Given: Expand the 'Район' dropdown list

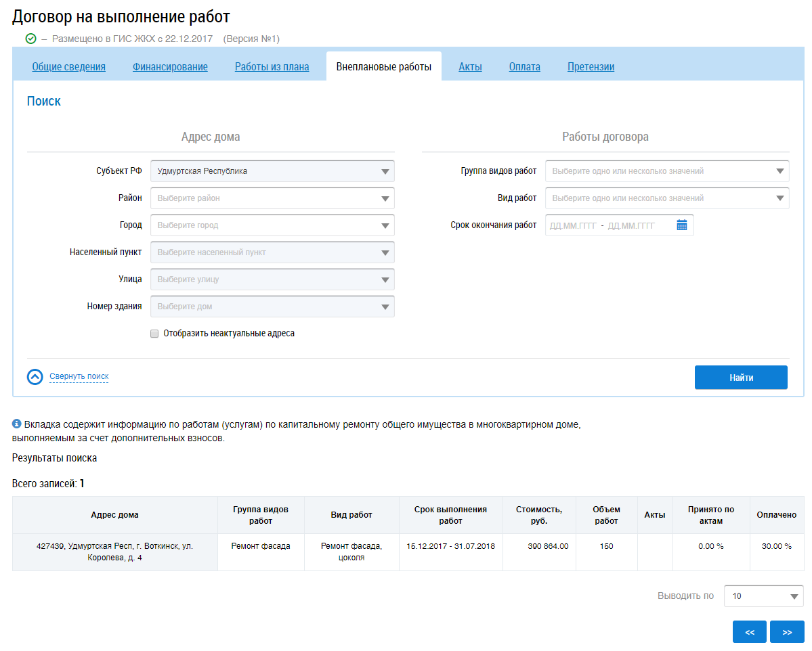Looking at the screenshot, I should click(272, 198).
